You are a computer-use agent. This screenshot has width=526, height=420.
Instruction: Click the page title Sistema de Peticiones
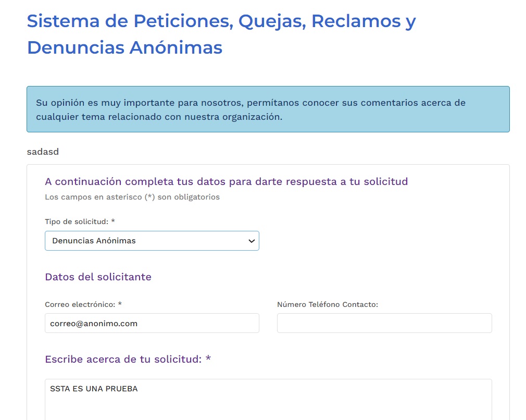tap(221, 21)
